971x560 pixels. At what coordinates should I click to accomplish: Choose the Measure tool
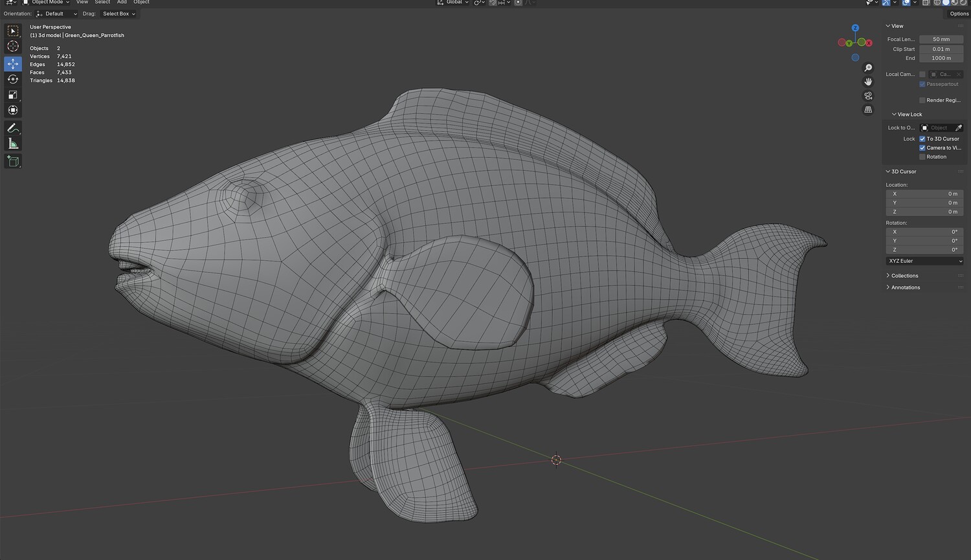coord(13,144)
